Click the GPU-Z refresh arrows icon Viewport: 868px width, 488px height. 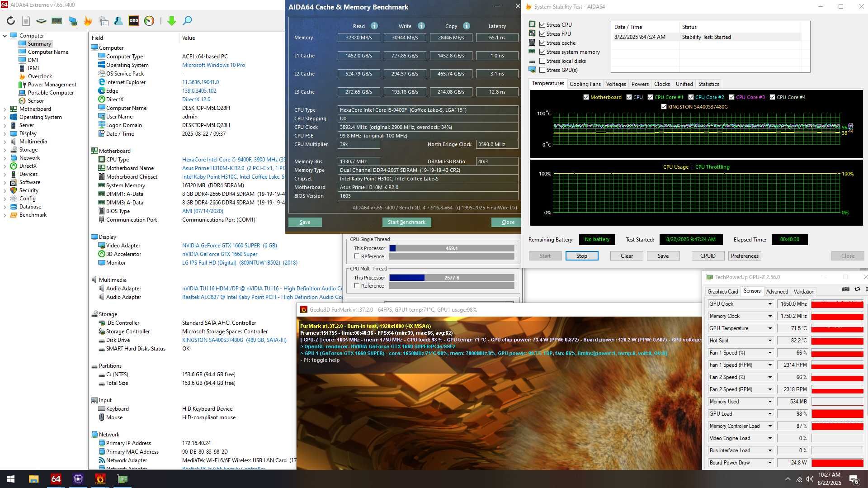pos(857,289)
